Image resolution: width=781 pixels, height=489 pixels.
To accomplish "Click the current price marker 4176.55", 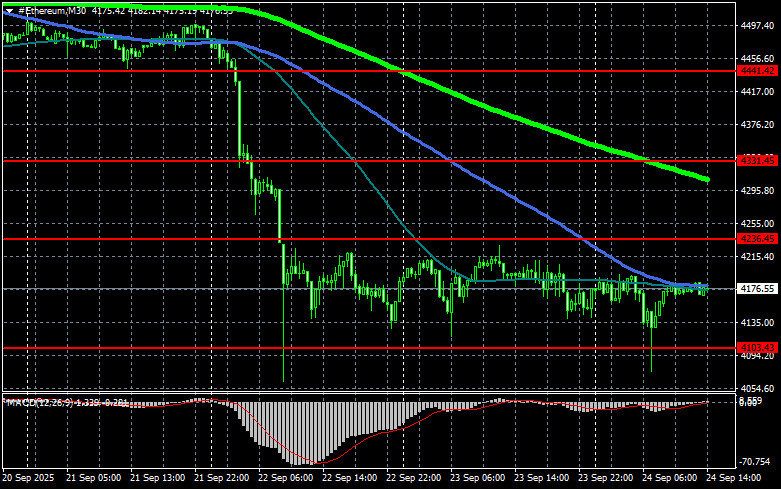I will (757, 289).
